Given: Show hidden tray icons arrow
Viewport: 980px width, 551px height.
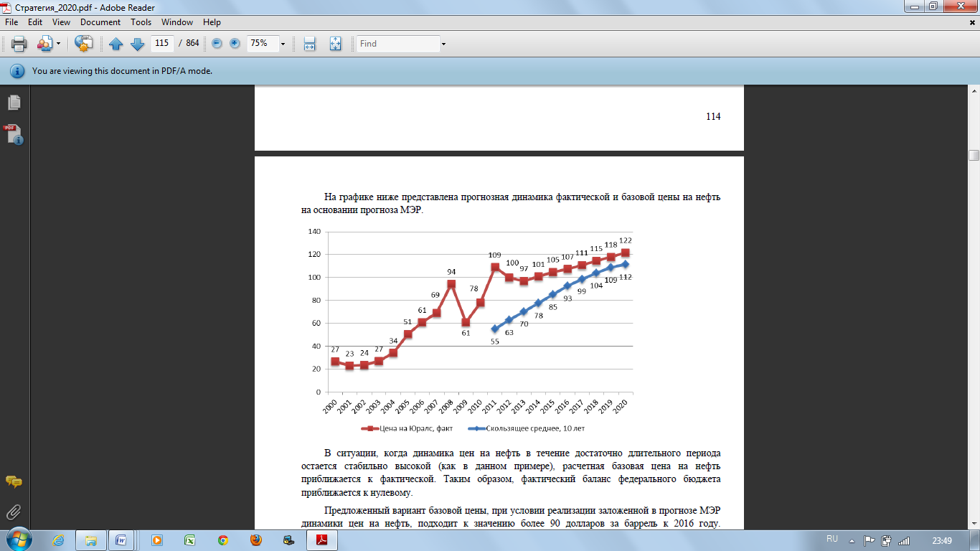Looking at the screenshot, I should (852, 540).
